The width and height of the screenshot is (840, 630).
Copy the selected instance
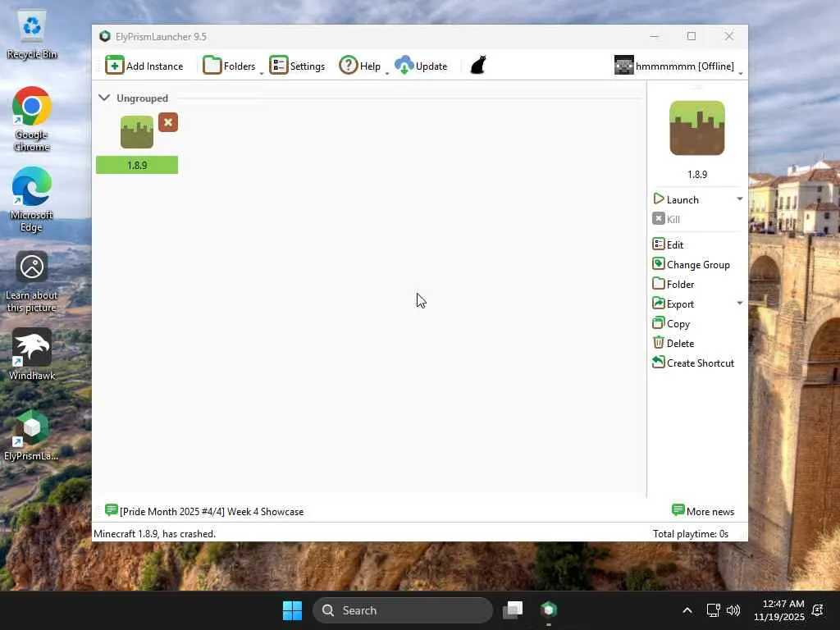coord(671,323)
